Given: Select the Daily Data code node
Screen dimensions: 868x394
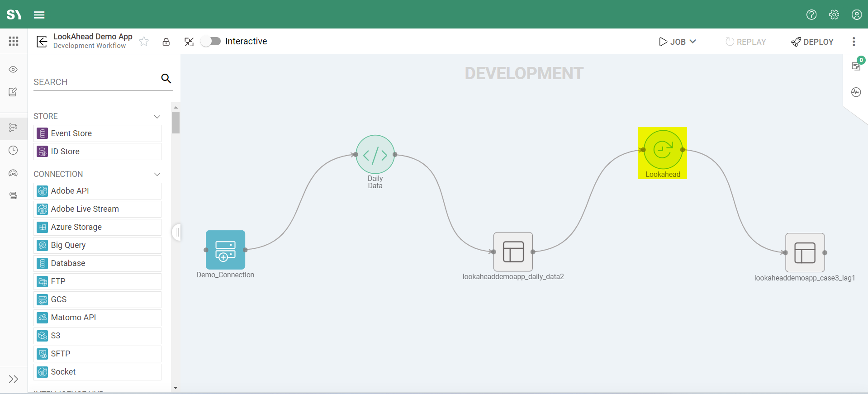Looking at the screenshot, I should tap(375, 155).
